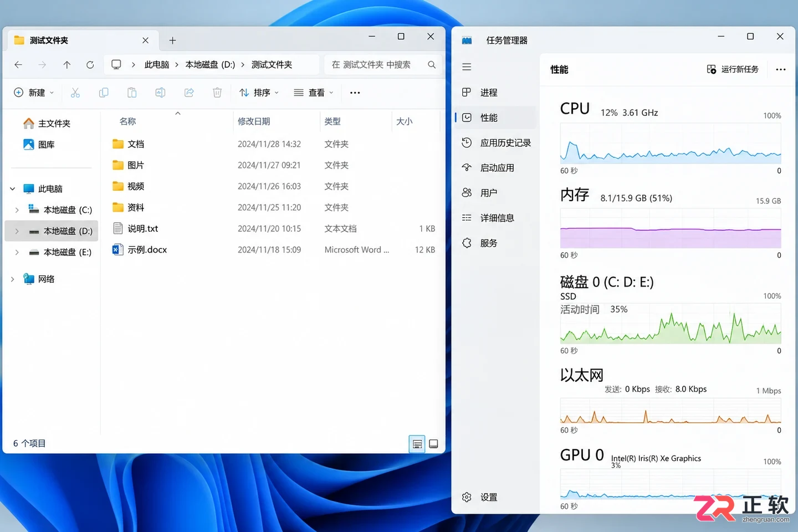This screenshot has width=798, height=532.
Task: Expand the 网络 tree node
Action: click(12, 279)
